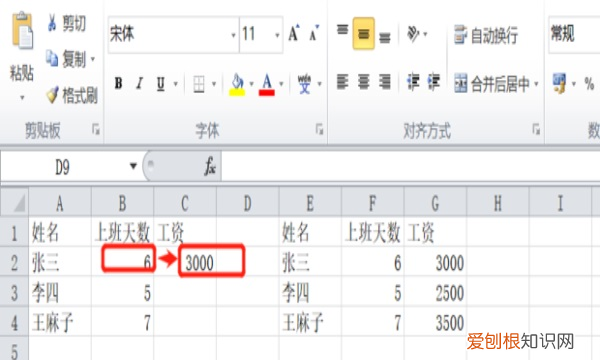The image size is (600, 360).
Task: Select column A header
Action: 60,202
